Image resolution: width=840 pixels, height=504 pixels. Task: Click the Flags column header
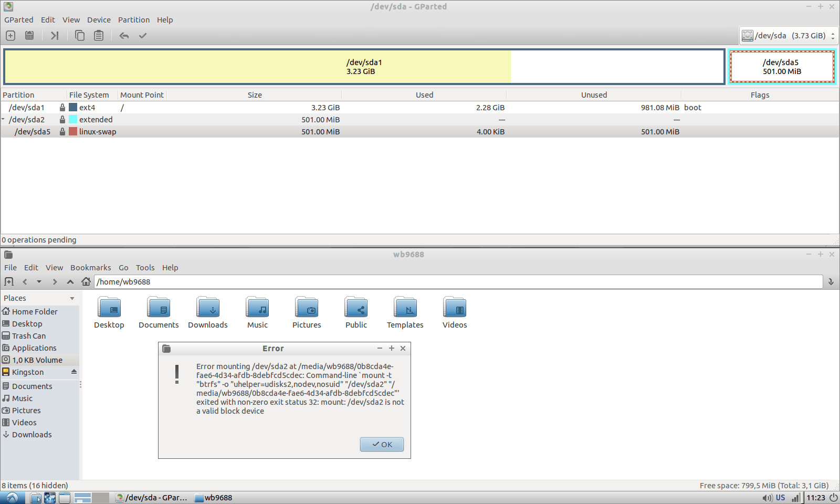pos(760,95)
